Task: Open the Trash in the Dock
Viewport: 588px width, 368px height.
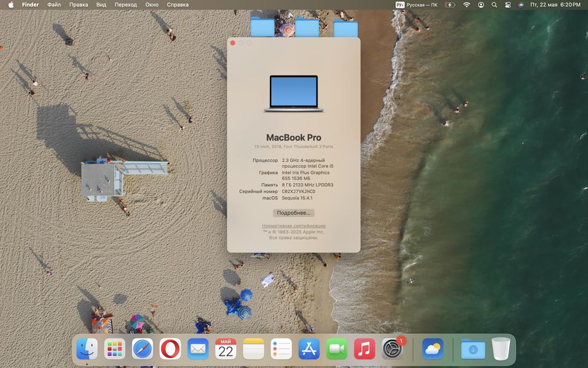Action: pos(501,349)
